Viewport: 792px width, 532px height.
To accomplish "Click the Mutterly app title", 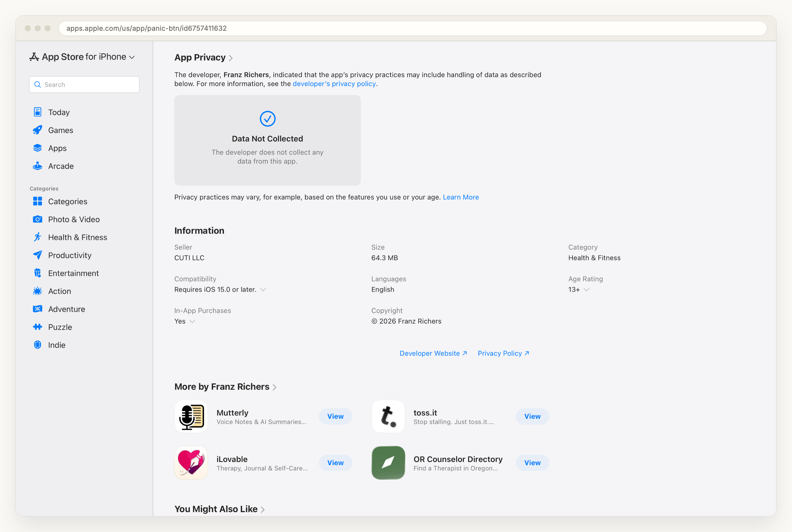I will (233, 413).
